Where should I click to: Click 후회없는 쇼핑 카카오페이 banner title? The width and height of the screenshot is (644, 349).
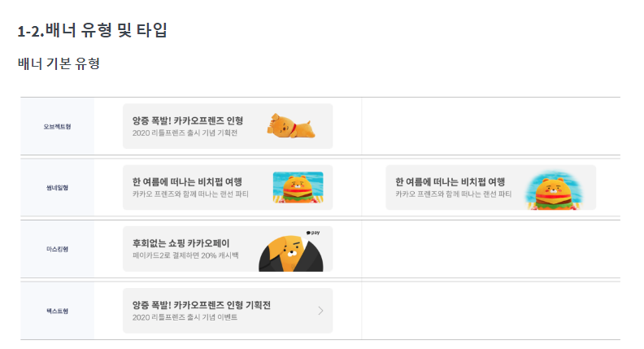(181, 243)
